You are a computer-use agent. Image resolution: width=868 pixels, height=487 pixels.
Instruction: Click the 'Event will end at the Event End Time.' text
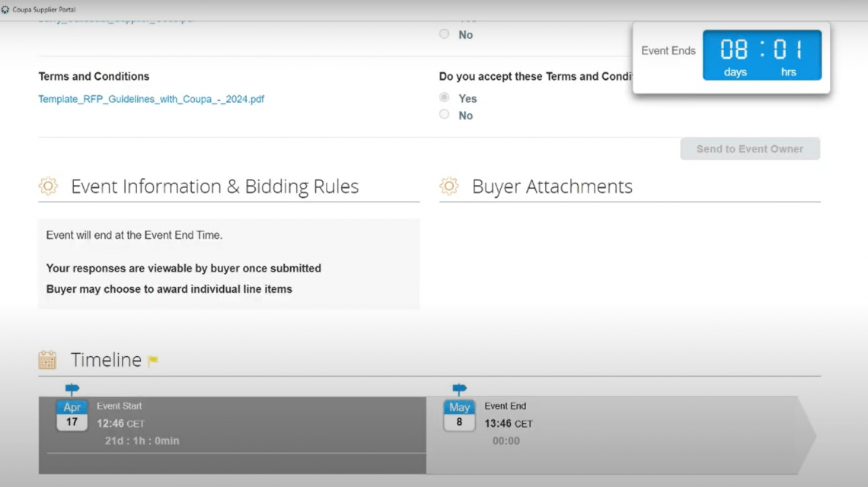[x=134, y=235]
